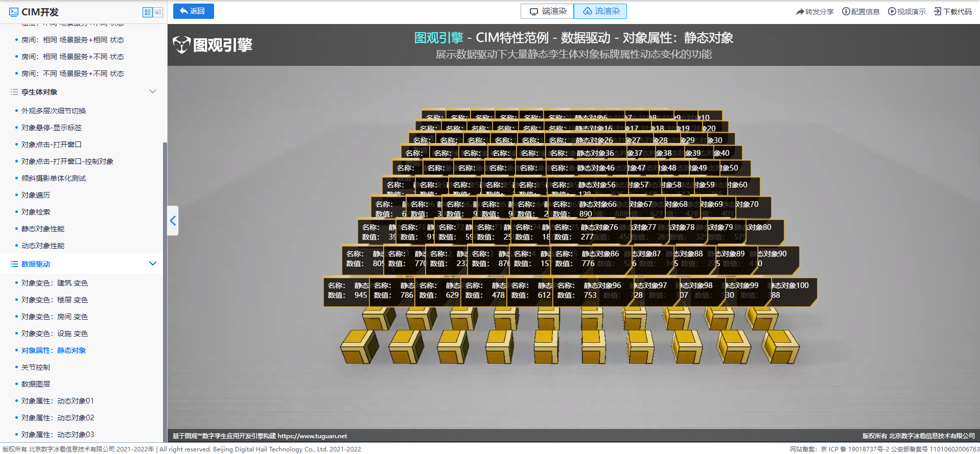980x454 pixels.
Task: Click the sidebar vertical scrollbar
Action: [165, 291]
